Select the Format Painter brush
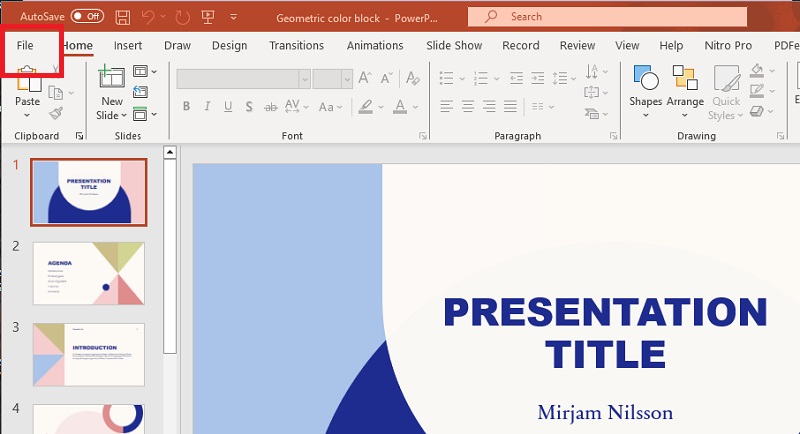 tap(56, 113)
